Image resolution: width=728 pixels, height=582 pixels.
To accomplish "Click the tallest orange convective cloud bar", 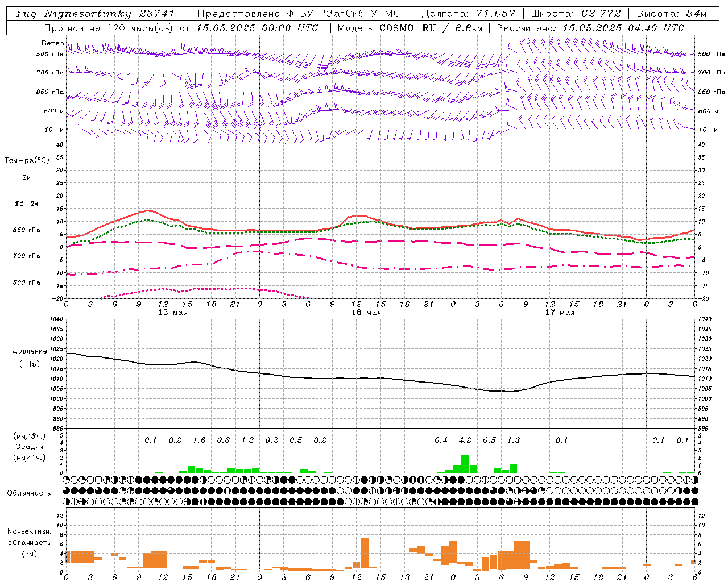I will coord(365,553).
